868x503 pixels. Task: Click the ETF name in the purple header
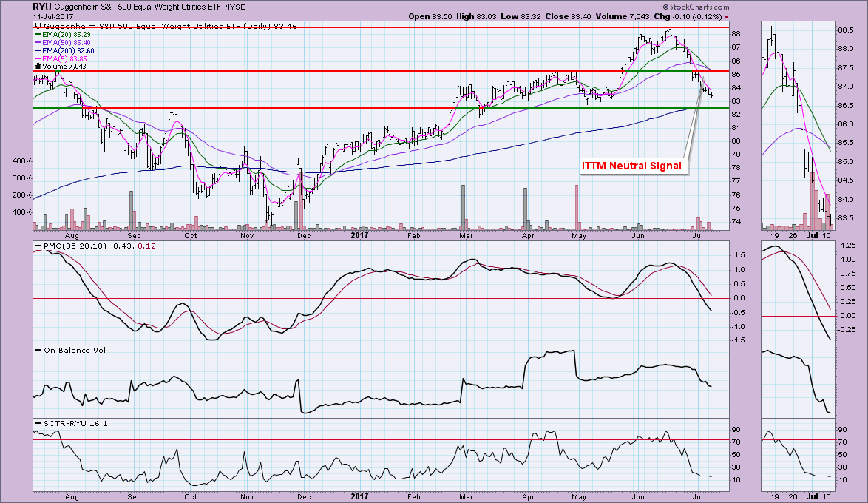click(x=138, y=7)
